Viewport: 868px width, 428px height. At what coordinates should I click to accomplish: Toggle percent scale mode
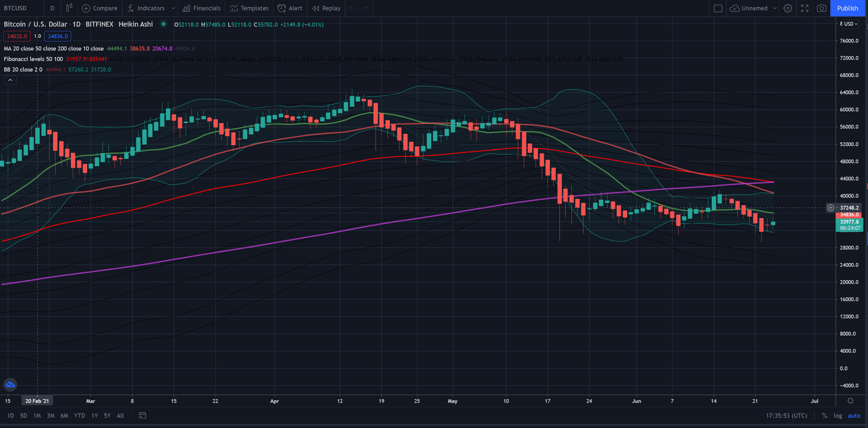[x=825, y=416]
